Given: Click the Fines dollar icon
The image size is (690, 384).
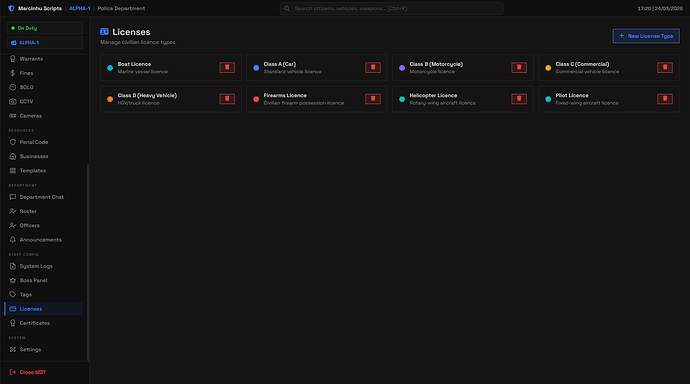Looking at the screenshot, I should [13, 73].
